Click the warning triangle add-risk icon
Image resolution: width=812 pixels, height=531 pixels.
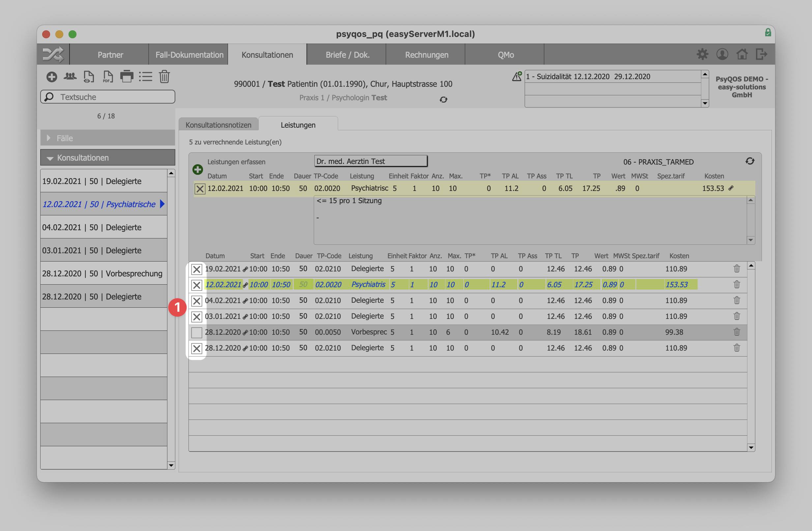pyautogui.click(x=517, y=76)
